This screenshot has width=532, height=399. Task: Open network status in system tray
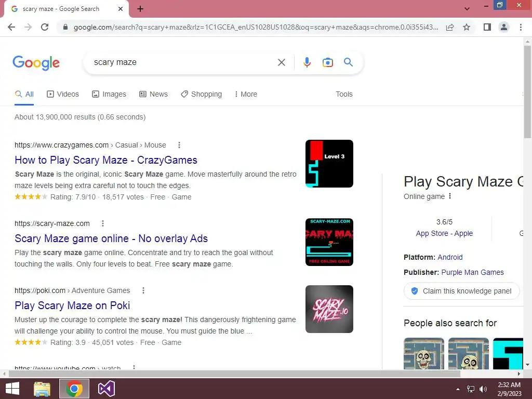click(x=471, y=389)
